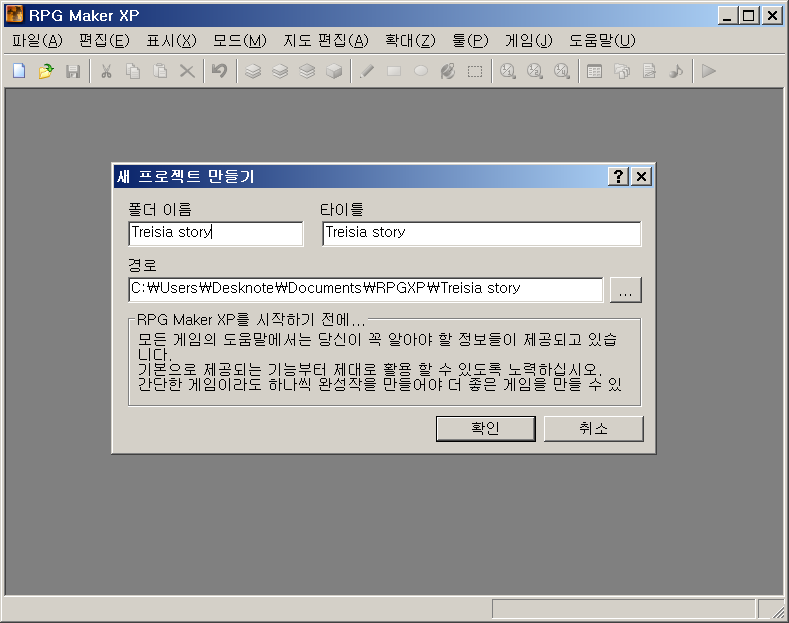
Task: Click the Open Project folder icon
Action: click(46, 71)
